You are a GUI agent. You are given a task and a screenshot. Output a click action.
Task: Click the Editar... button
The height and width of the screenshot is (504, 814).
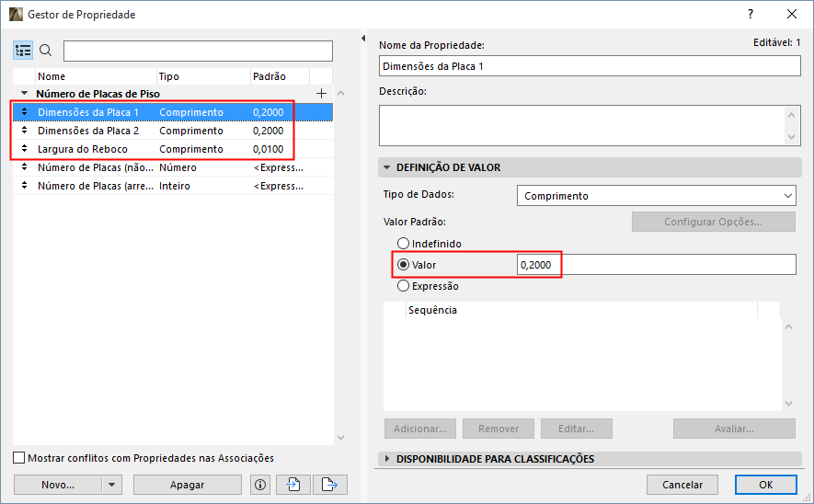[x=576, y=429]
